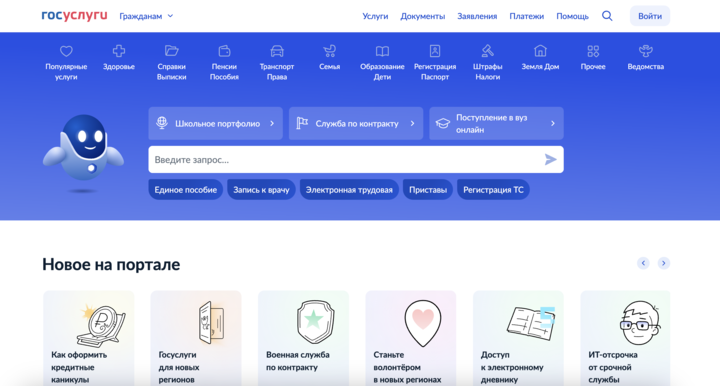Open the Документы menu item

tap(423, 16)
